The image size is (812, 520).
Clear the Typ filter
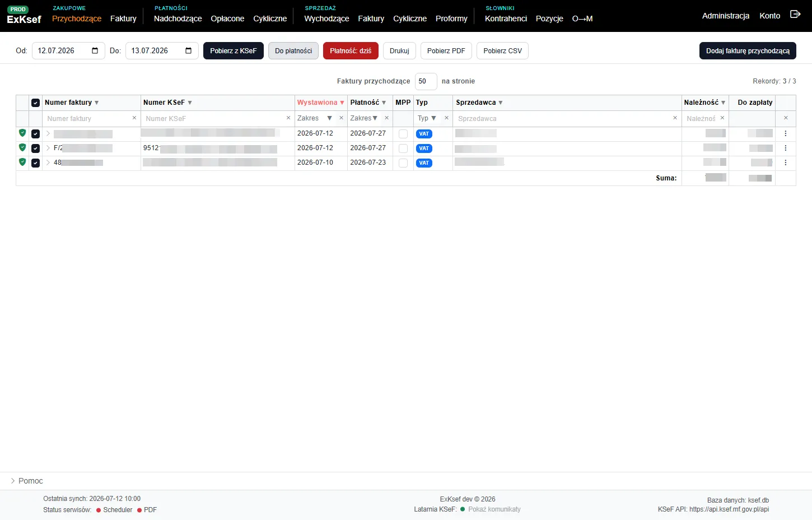pyautogui.click(x=446, y=118)
